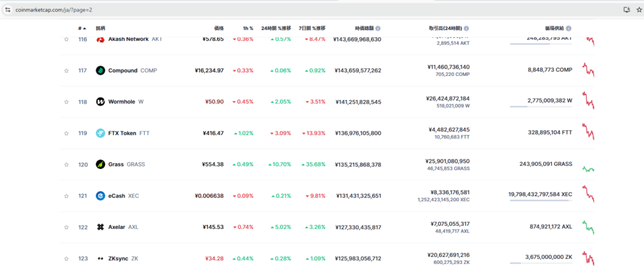Click eCash price ¥0.006638
Image resolution: width=644 pixels, height=269 pixels.
(x=209, y=196)
